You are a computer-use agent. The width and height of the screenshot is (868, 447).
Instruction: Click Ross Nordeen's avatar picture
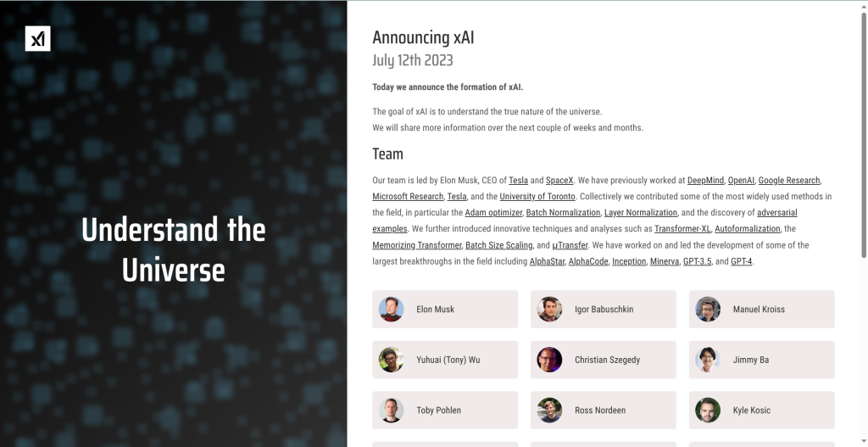pos(549,411)
